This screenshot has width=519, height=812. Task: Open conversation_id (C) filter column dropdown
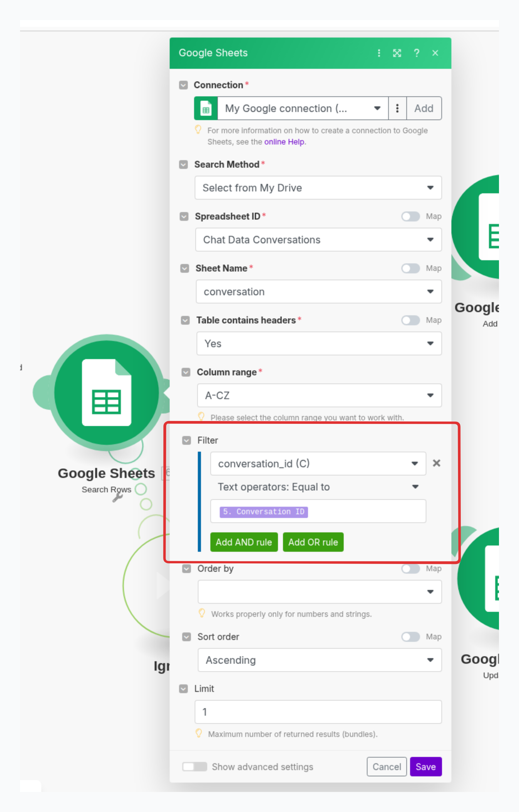pyautogui.click(x=318, y=464)
